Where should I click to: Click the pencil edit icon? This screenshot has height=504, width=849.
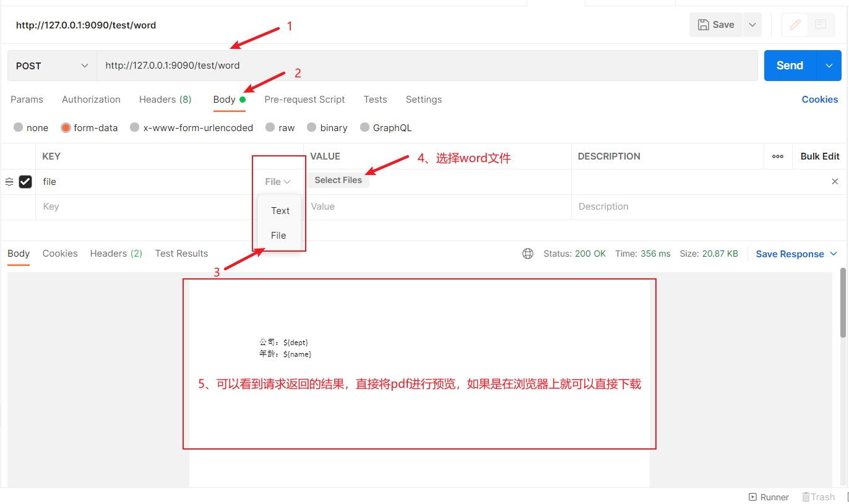(795, 25)
